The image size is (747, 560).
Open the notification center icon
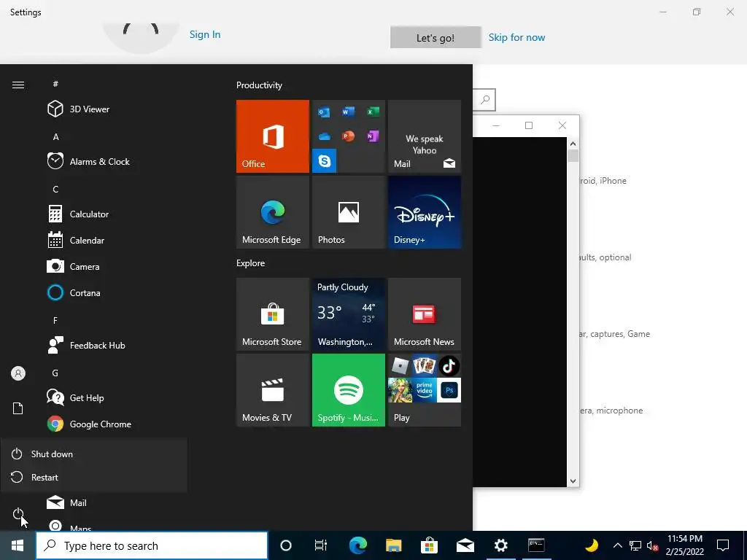point(723,545)
